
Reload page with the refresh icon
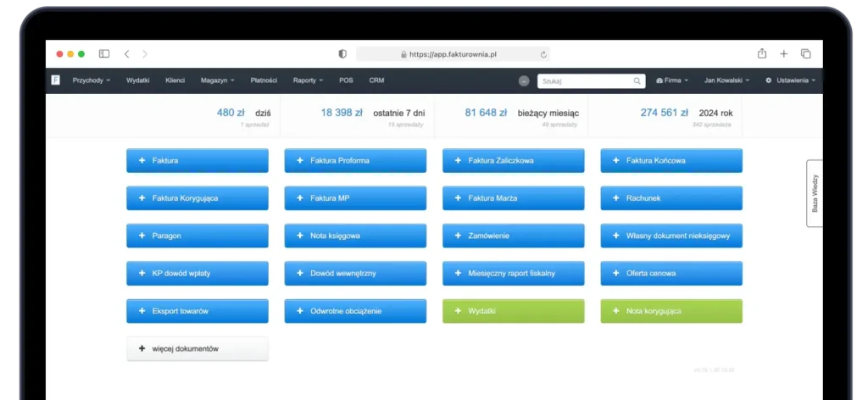(543, 53)
